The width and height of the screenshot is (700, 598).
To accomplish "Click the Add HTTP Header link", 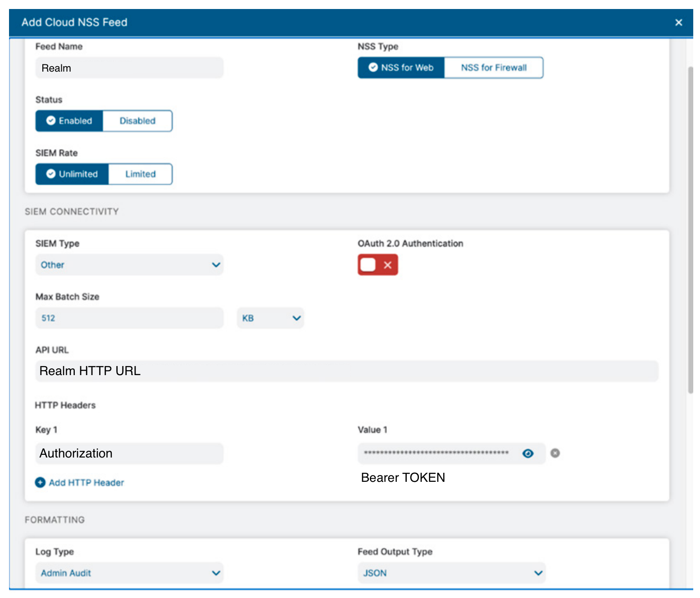I will click(86, 482).
